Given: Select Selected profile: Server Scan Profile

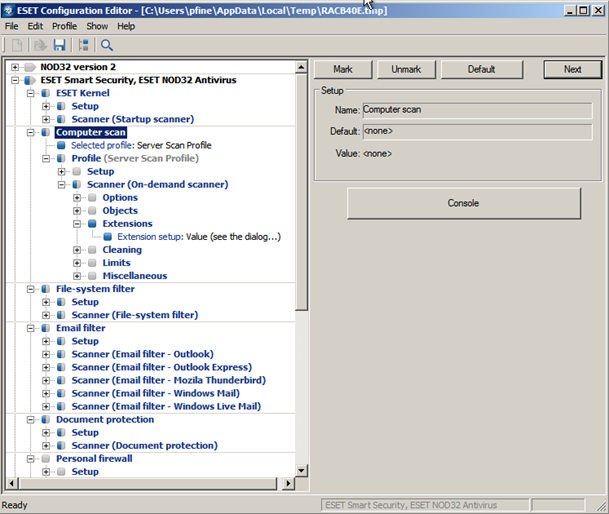Looking at the screenshot, I should click(x=141, y=145).
